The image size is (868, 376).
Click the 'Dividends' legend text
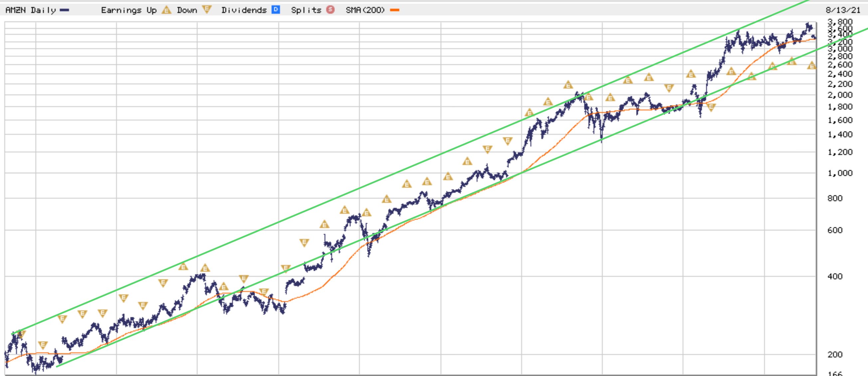(x=244, y=10)
